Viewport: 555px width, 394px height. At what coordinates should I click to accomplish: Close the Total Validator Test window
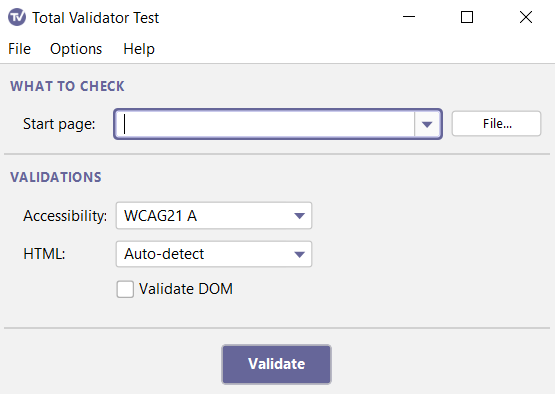point(526,17)
